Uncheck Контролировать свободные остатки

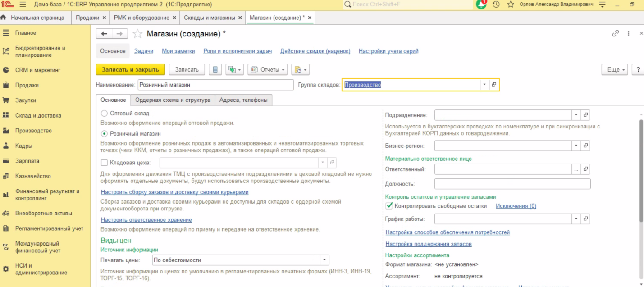(x=389, y=206)
